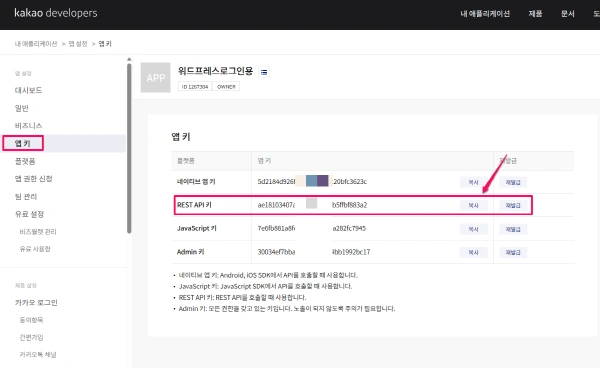Select the 앱 키 breadcrumb item
The height and width of the screenshot is (368, 600).
coord(105,44)
